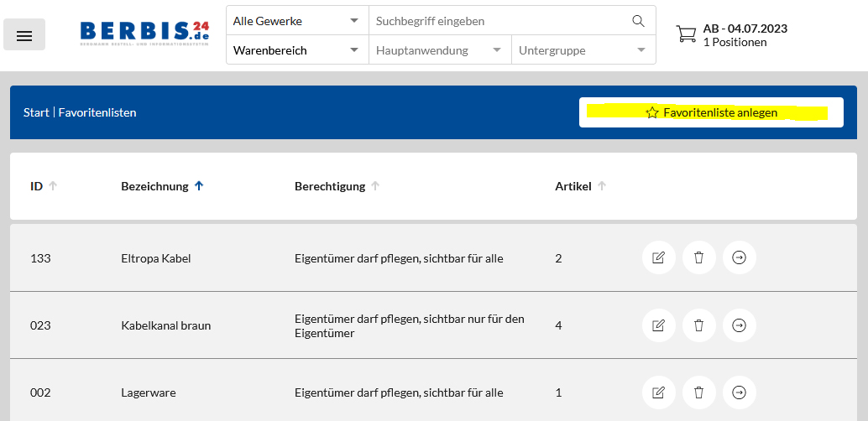The image size is (868, 421).
Task: Open the shopping cart icon
Action: (x=687, y=34)
